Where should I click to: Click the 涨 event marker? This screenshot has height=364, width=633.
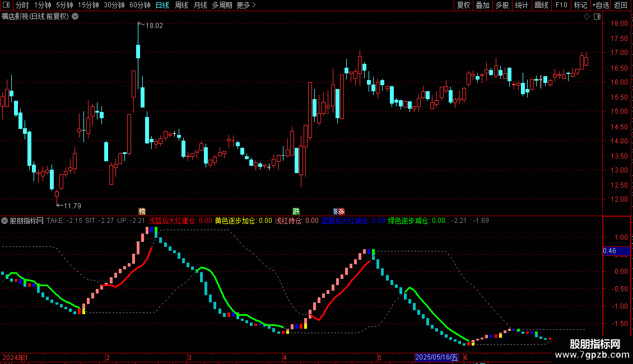(x=342, y=212)
